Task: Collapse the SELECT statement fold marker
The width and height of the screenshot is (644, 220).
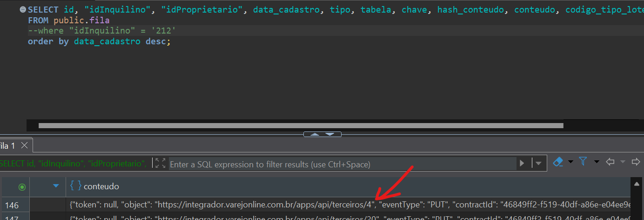Action: click(22, 9)
